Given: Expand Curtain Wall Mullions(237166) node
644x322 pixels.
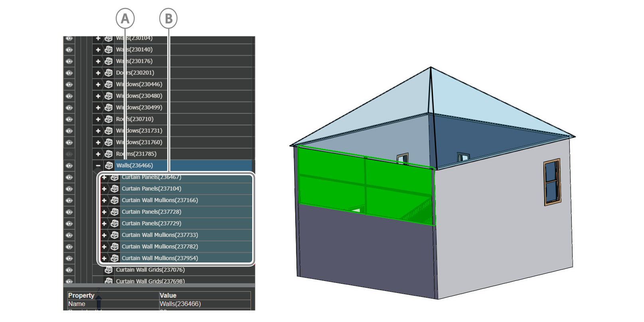Looking at the screenshot, I should click(x=104, y=200).
